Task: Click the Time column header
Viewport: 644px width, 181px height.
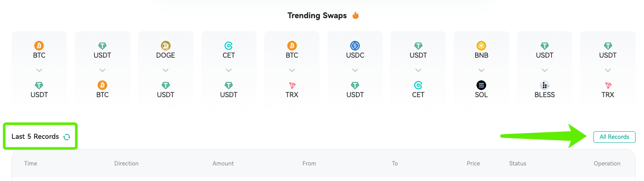Action: [x=31, y=163]
